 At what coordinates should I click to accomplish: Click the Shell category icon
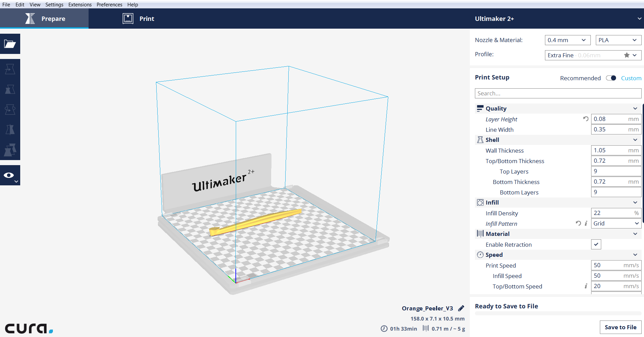click(x=480, y=140)
